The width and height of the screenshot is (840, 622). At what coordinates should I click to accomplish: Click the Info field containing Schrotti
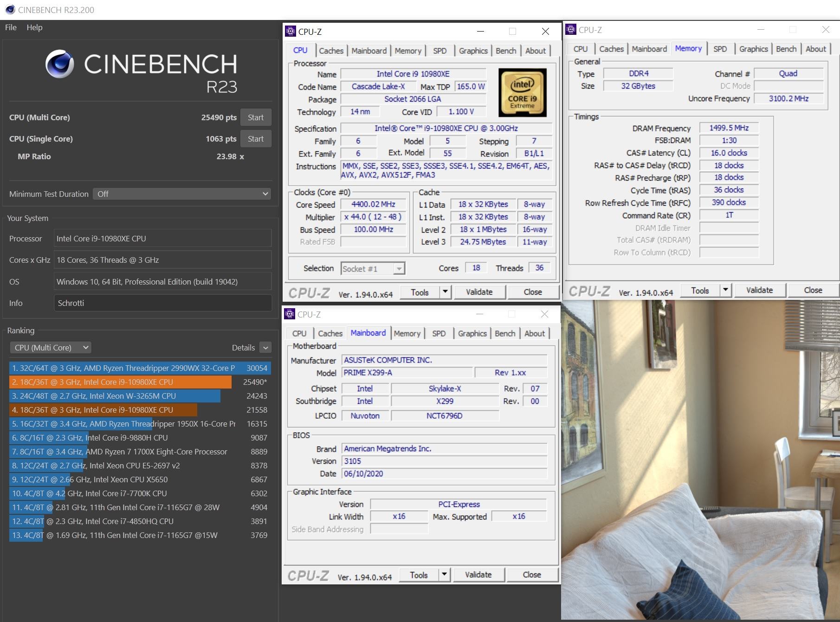click(x=163, y=303)
